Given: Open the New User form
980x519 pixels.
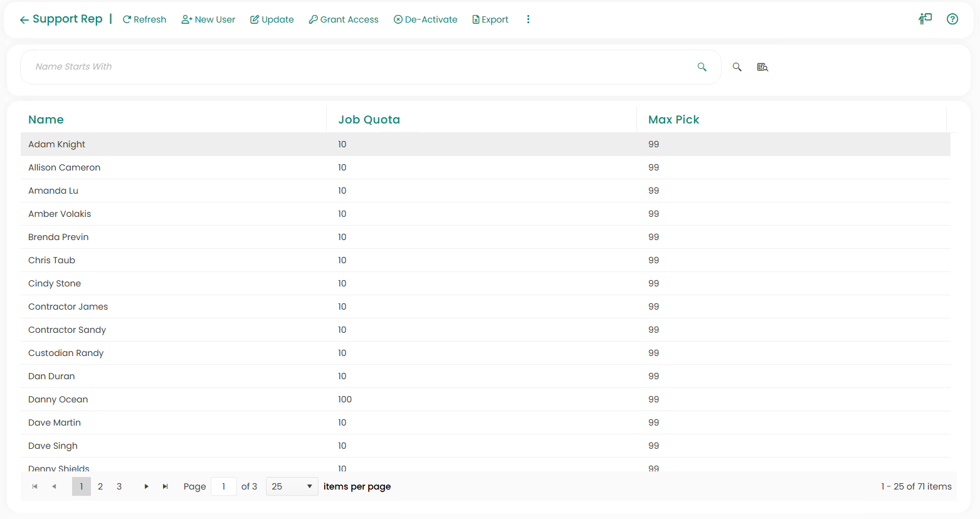Looking at the screenshot, I should point(208,19).
